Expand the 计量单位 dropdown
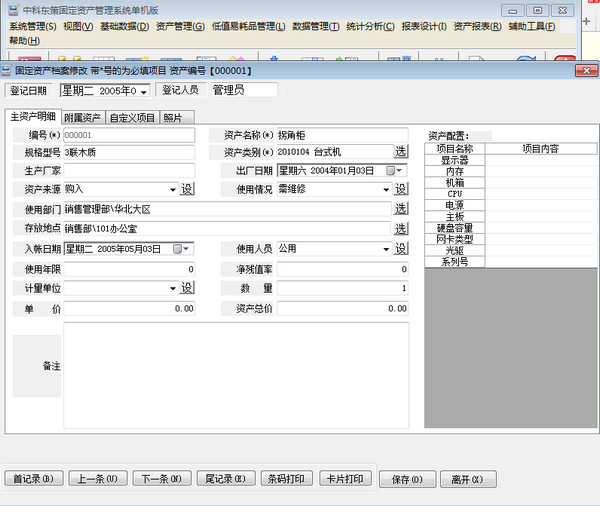 tap(173, 289)
